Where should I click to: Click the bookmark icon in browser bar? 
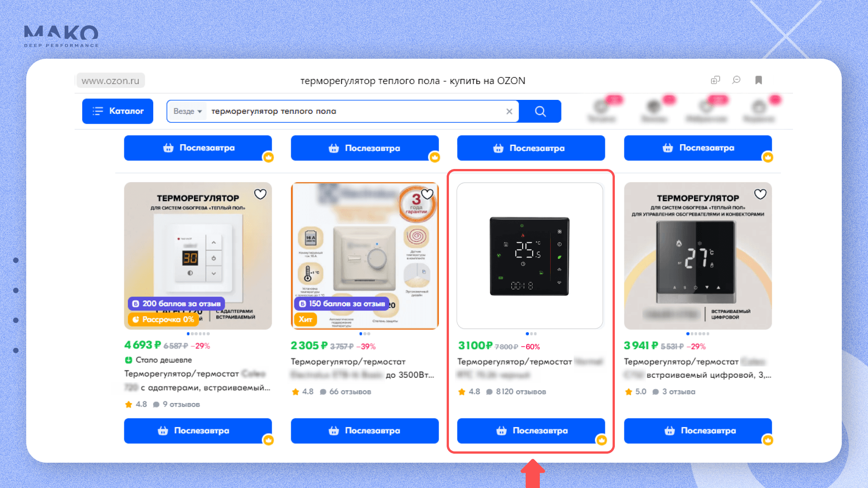click(x=759, y=80)
